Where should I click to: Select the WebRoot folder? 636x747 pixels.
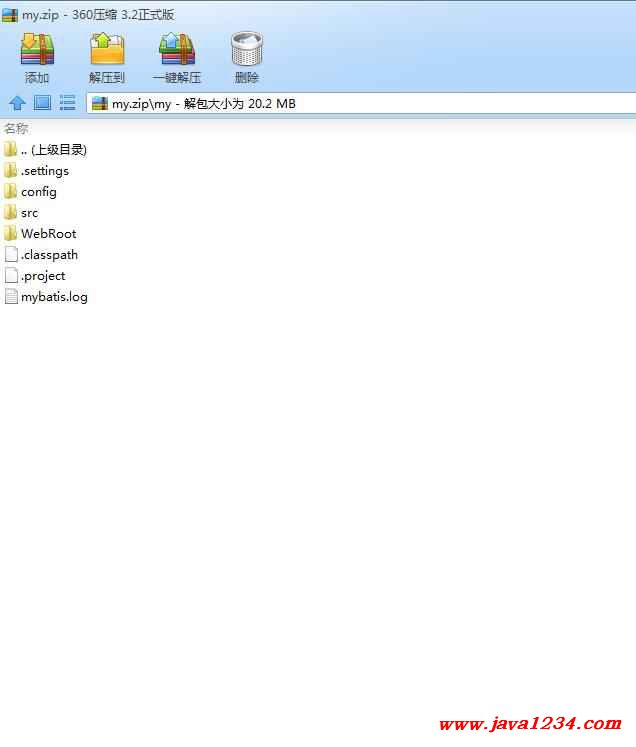[48, 234]
